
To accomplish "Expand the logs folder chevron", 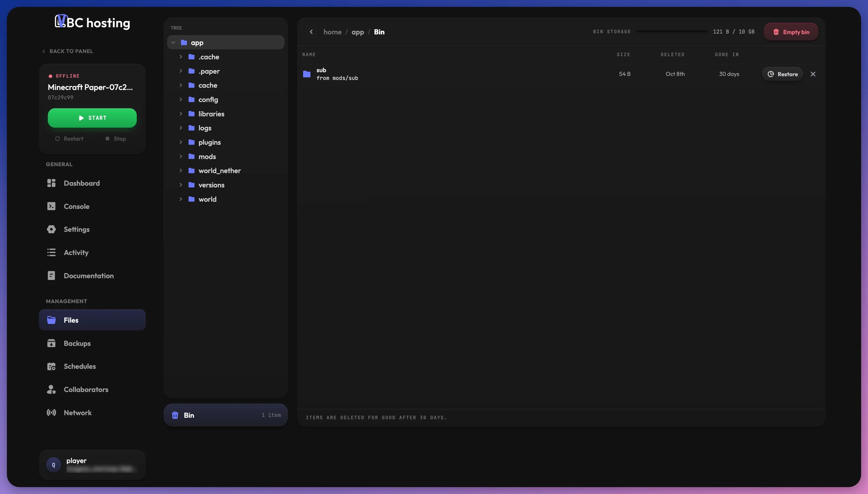I will point(181,128).
